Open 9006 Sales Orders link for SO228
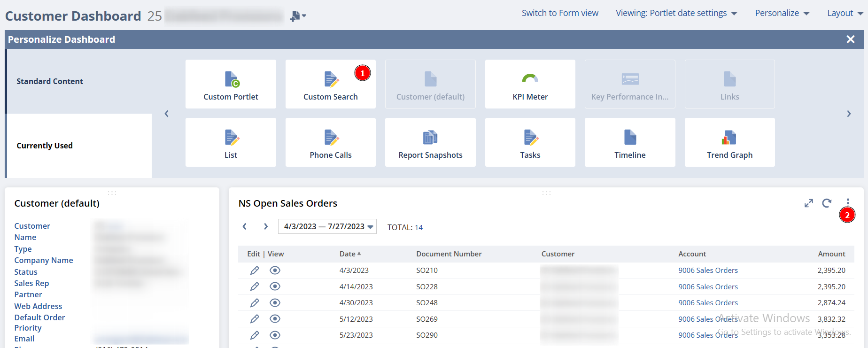 coord(708,286)
